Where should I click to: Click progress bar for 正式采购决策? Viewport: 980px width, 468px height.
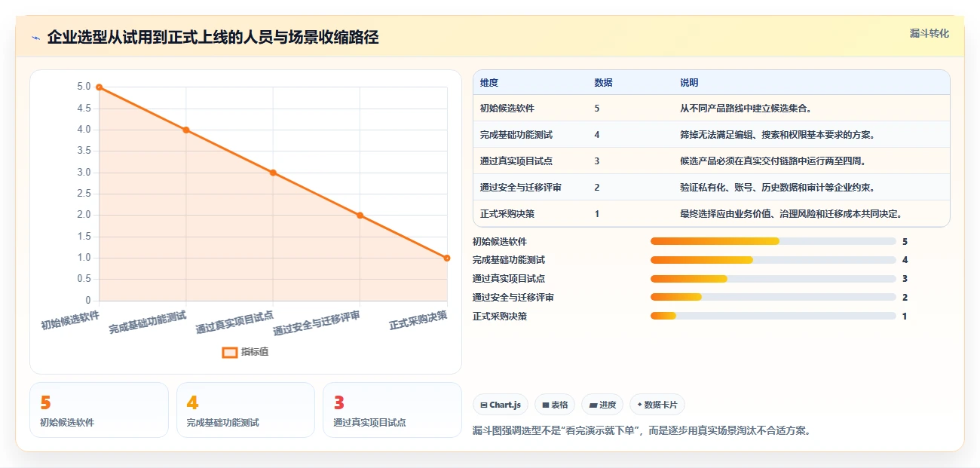[x=773, y=316]
